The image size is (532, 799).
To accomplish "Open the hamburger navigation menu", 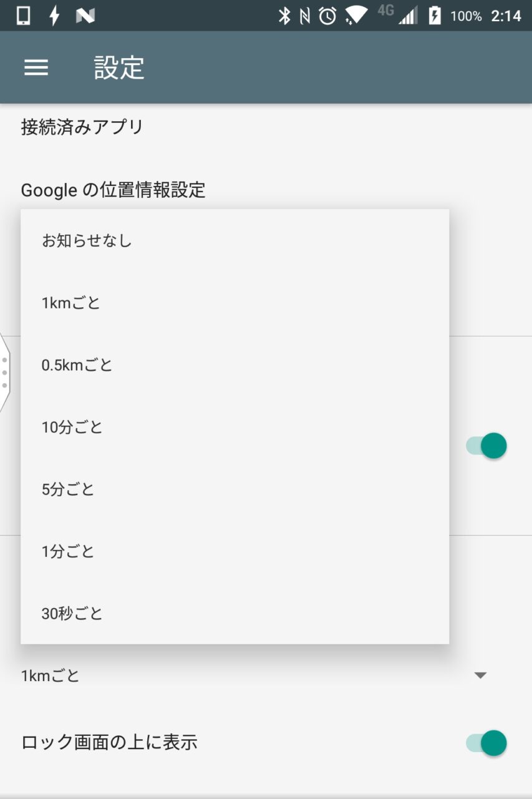I will (36, 67).
